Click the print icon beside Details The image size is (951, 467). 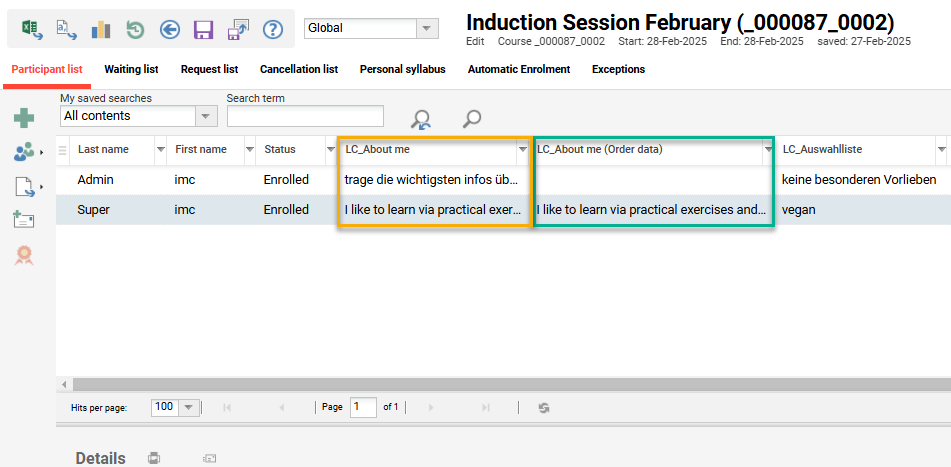(154, 458)
